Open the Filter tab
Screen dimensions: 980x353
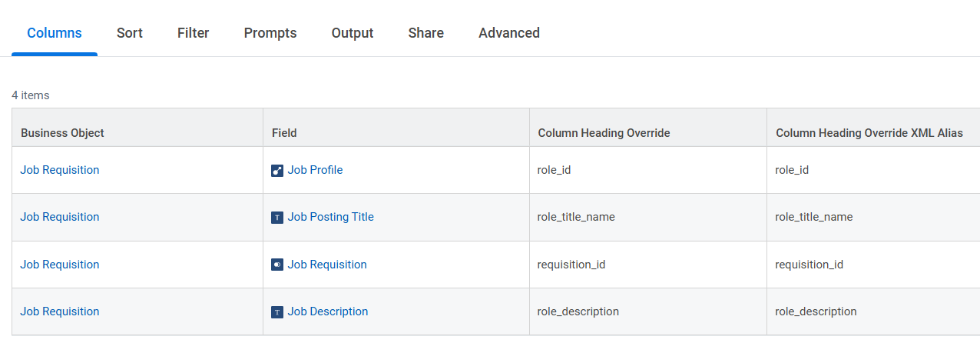coord(194,33)
